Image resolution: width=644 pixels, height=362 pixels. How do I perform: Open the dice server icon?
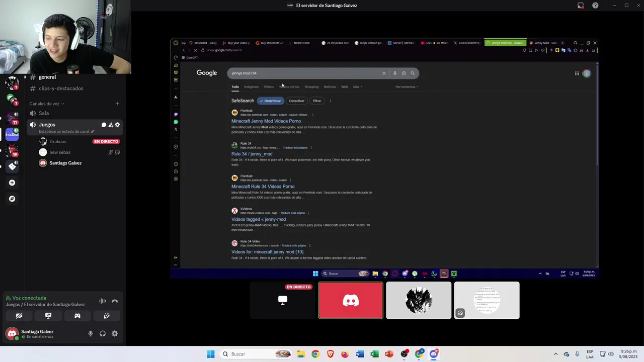coord(12,166)
